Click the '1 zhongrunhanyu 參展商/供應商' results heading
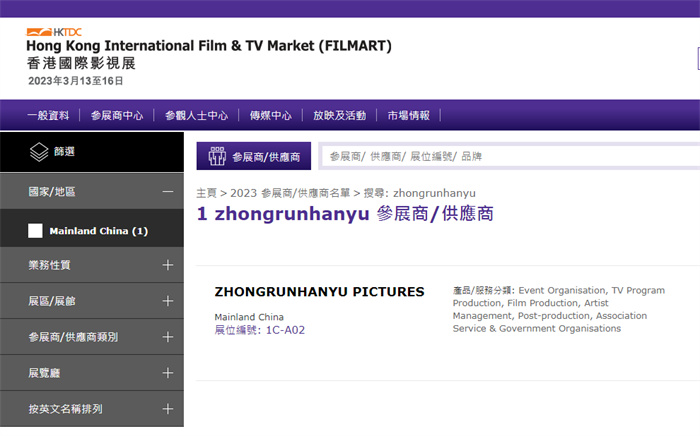The width and height of the screenshot is (700, 436). click(x=345, y=214)
